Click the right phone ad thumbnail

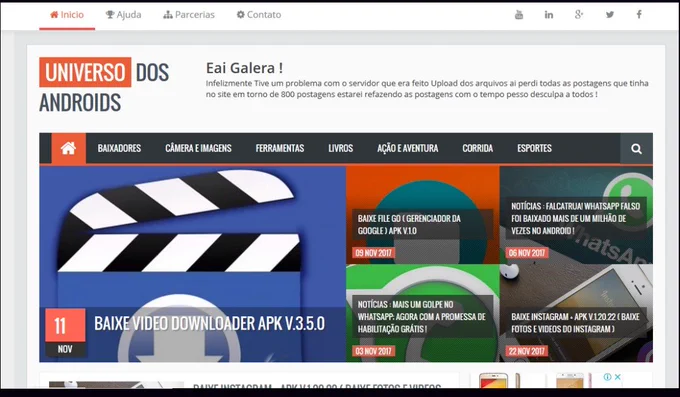coord(573,381)
